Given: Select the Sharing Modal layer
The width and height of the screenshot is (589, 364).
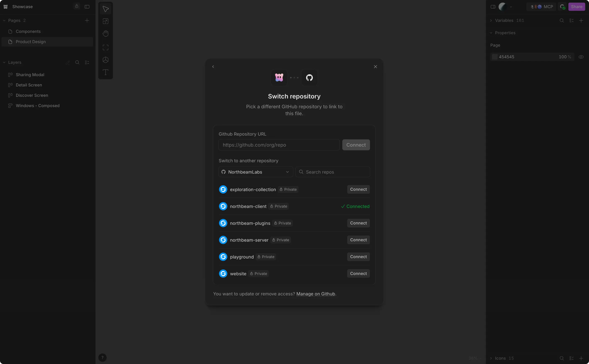Looking at the screenshot, I should (x=47, y=75).
